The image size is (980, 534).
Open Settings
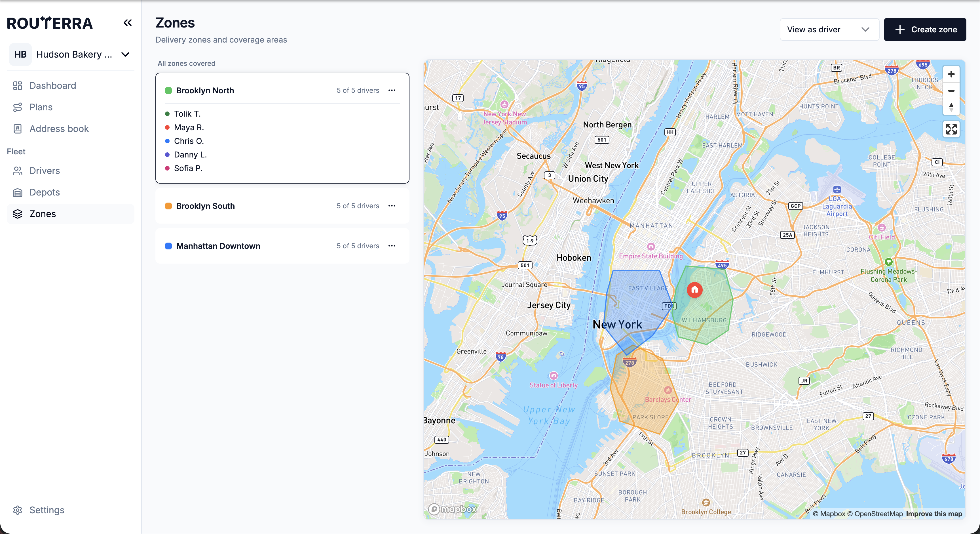point(70,510)
